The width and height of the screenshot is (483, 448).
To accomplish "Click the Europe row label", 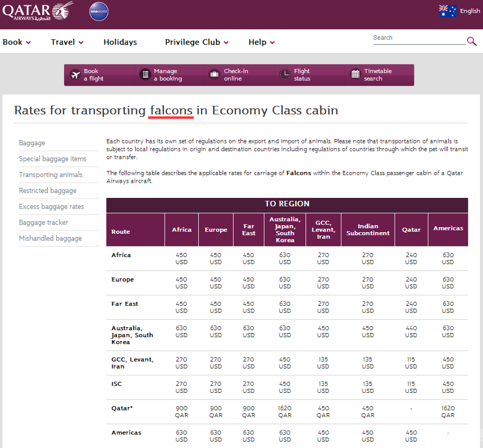I will [122, 279].
